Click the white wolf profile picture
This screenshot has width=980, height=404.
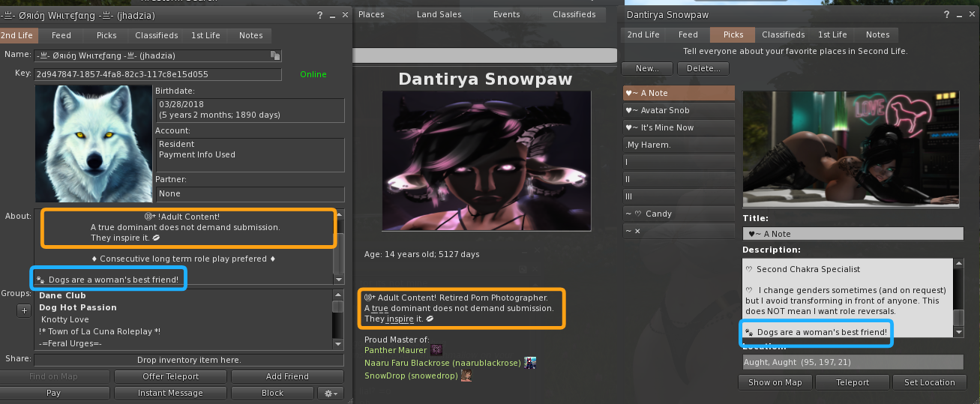[94, 143]
